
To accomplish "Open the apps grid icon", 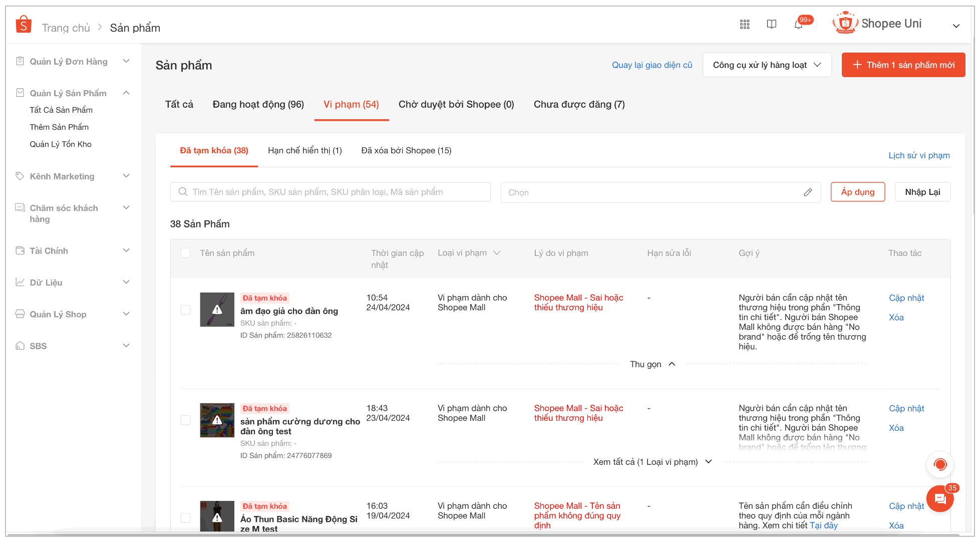I will tap(745, 24).
